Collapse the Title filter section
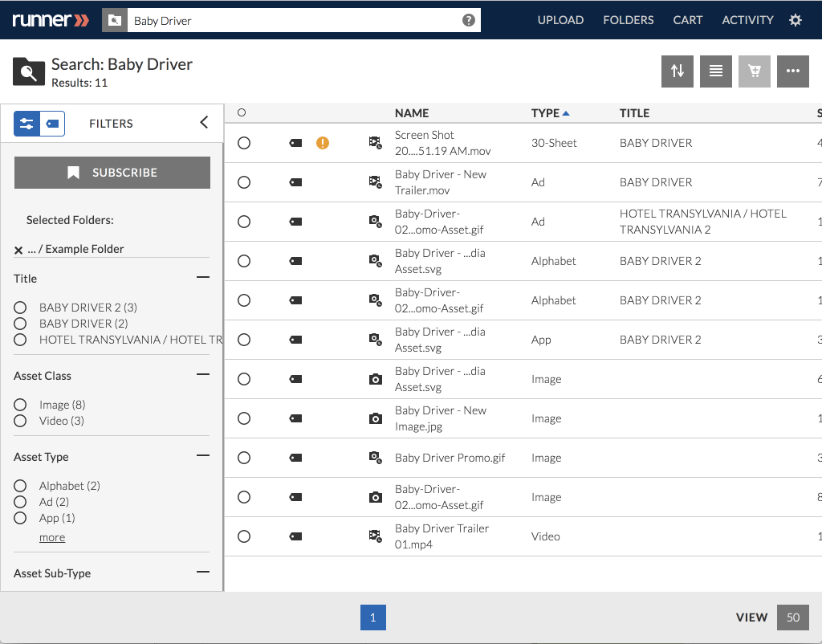This screenshot has height=644, width=822. 203,277
